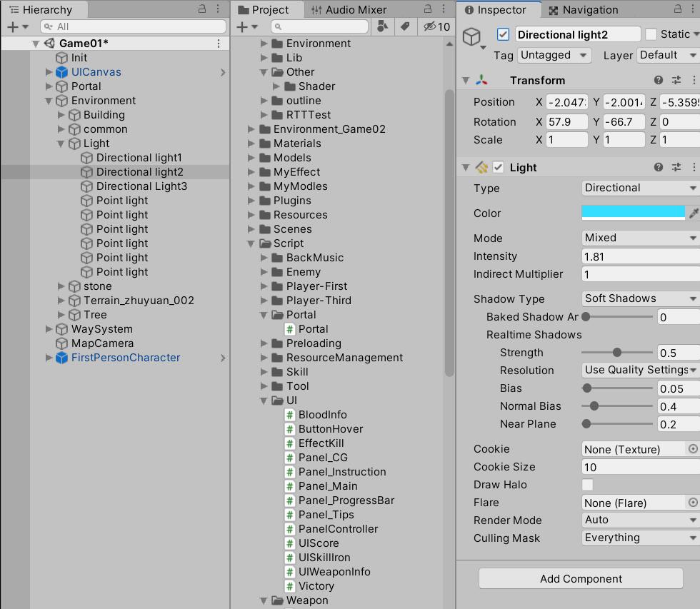Viewport: 700px width, 609px height.
Task: Adjust the Normal Bias slider
Action: [x=617, y=406]
